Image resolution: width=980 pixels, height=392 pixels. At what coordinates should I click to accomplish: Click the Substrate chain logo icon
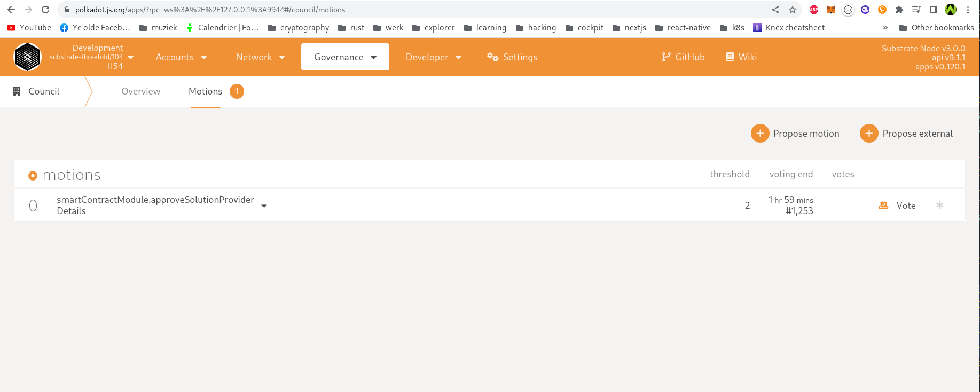click(27, 57)
